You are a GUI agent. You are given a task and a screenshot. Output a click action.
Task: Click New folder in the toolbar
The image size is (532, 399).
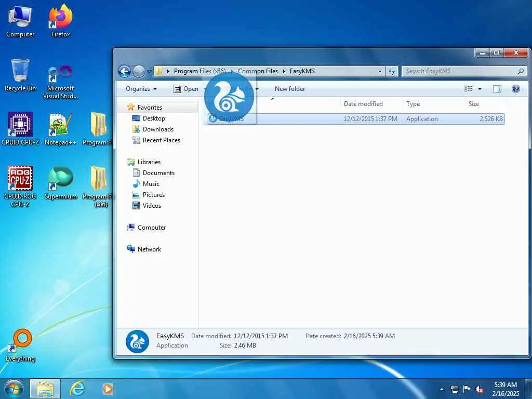(290, 89)
